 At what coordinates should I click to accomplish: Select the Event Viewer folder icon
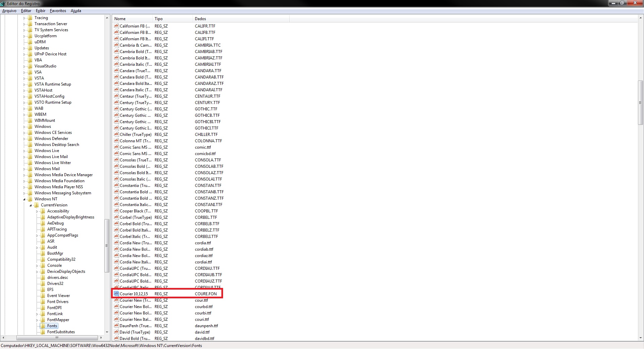(x=43, y=296)
